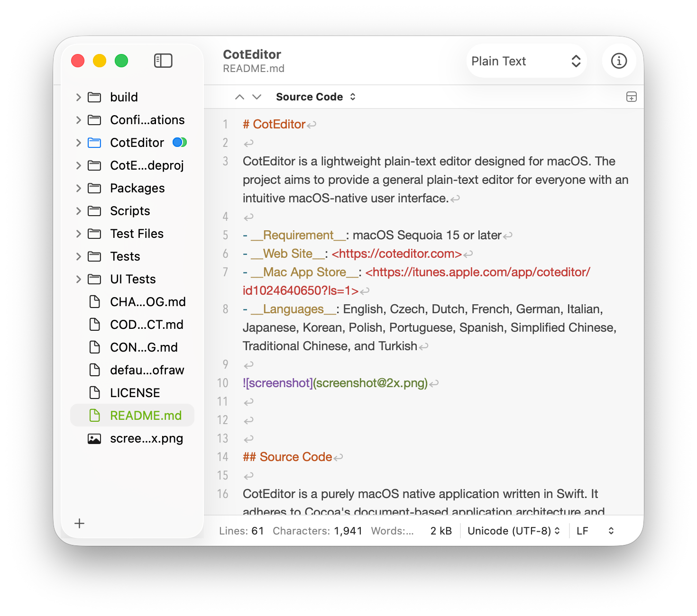
Task: Click the __Languages__ bold text
Action: click(x=293, y=309)
